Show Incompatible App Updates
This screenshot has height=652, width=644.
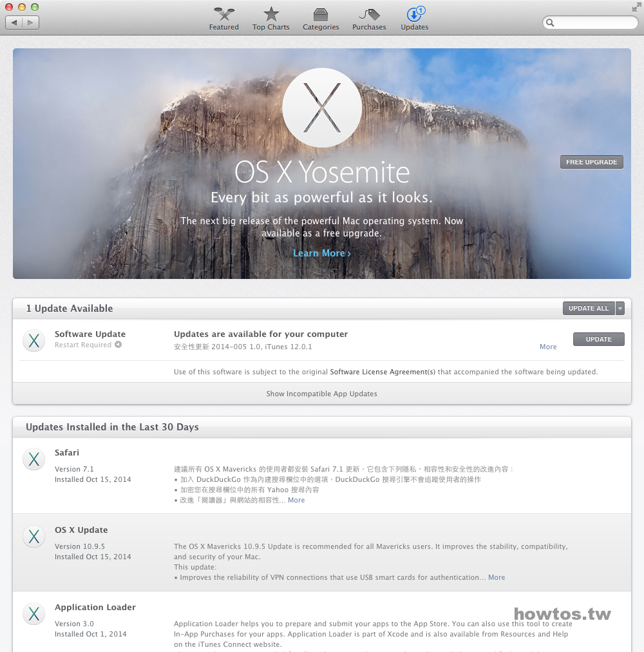pyautogui.click(x=322, y=394)
